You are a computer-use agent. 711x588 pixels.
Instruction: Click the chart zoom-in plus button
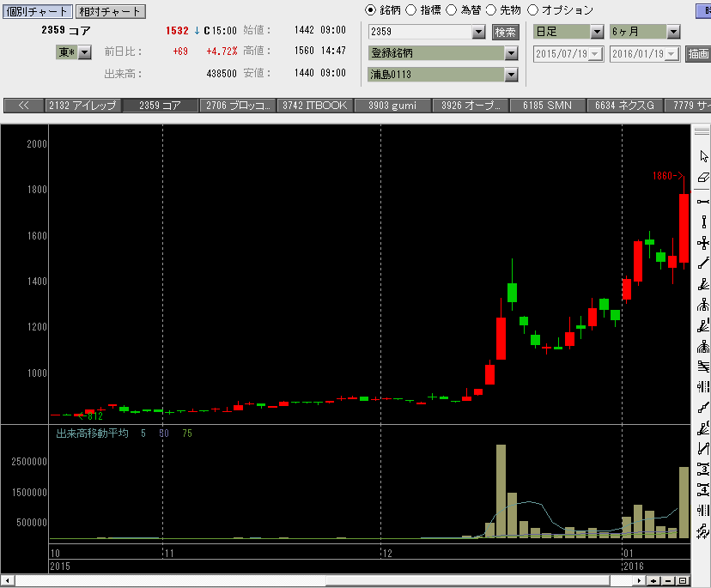(653, 581)
